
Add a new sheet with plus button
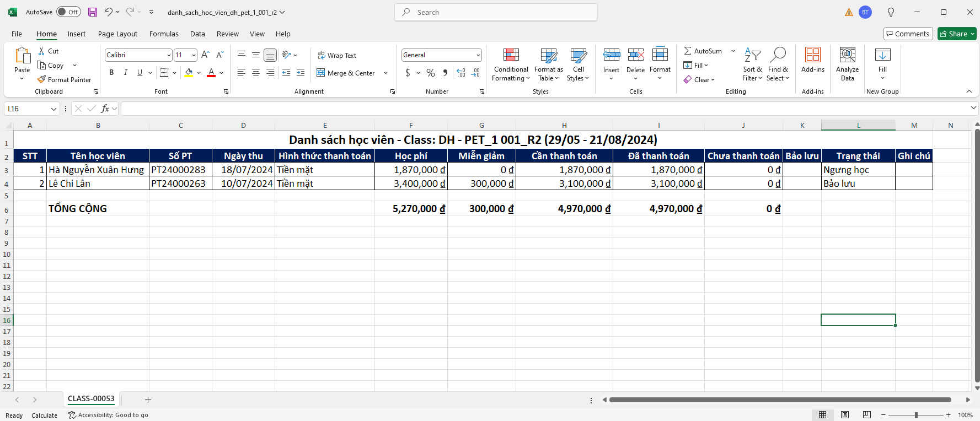coord(148,400)
